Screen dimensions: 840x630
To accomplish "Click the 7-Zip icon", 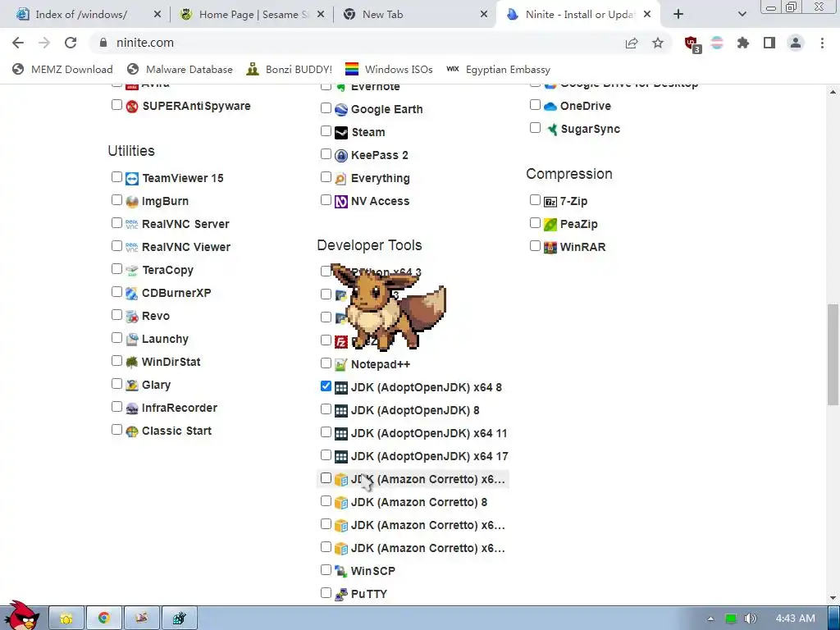I will pyautogui.click(x=550, y=202).
